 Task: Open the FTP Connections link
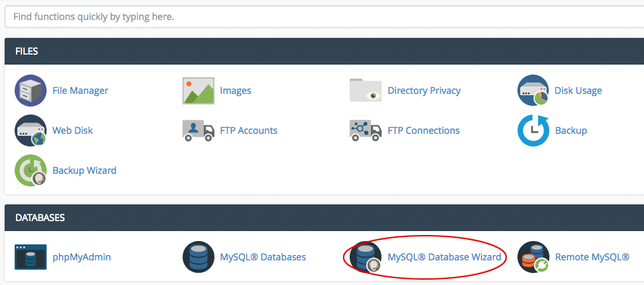pyautogui.click(x=424, y=131)
